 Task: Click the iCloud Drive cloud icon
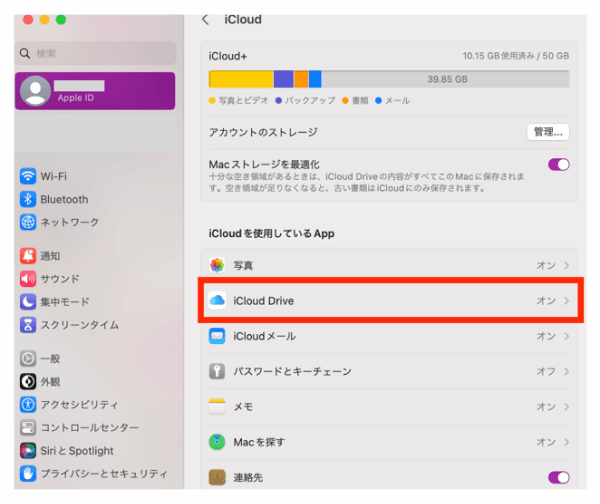[217, 300]
